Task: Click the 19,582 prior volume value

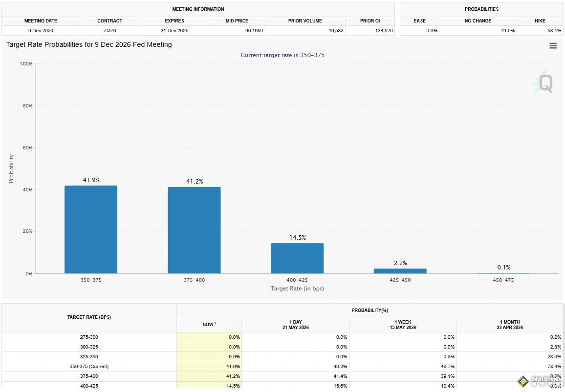Action: [x=336, y=31]
